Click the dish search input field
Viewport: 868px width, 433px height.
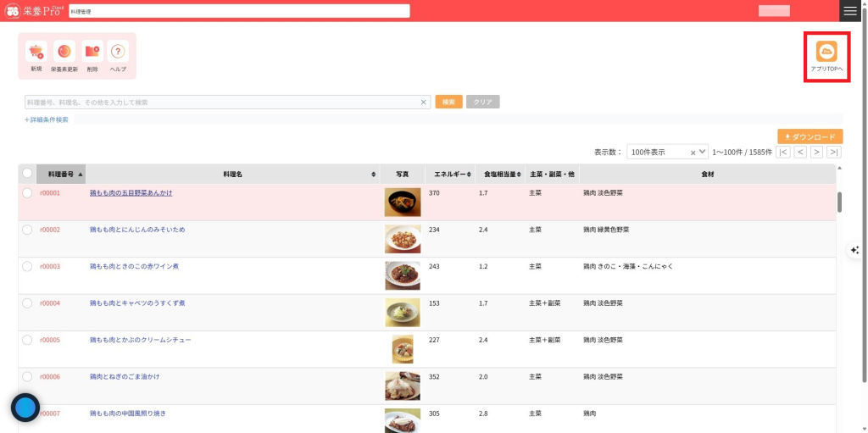pyautogui.click(x=222, y=102)
